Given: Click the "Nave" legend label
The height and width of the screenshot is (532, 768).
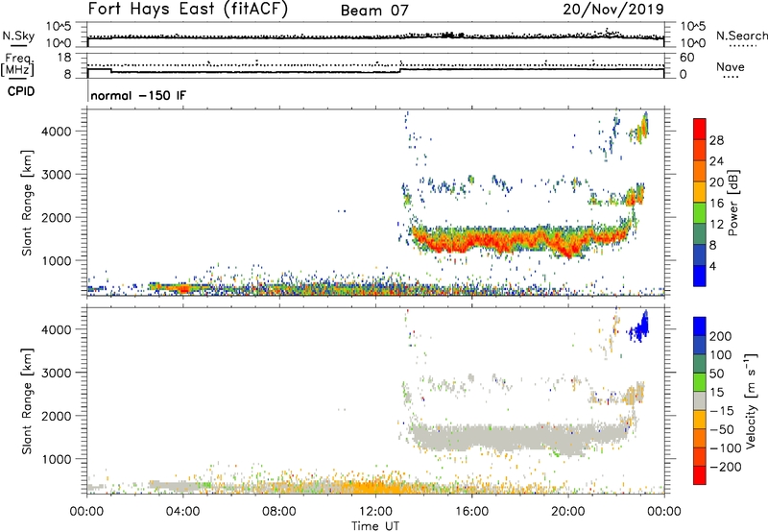Looking at the screenshot, I should click(x=731, y=66).
